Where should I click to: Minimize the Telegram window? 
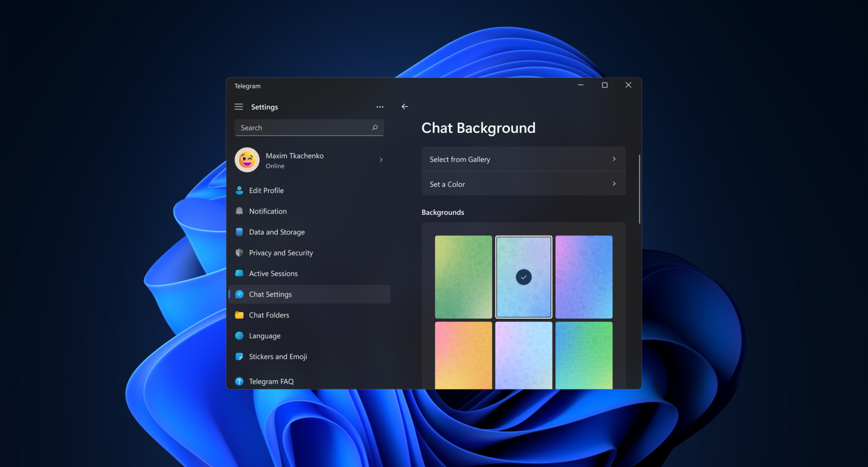581,85
